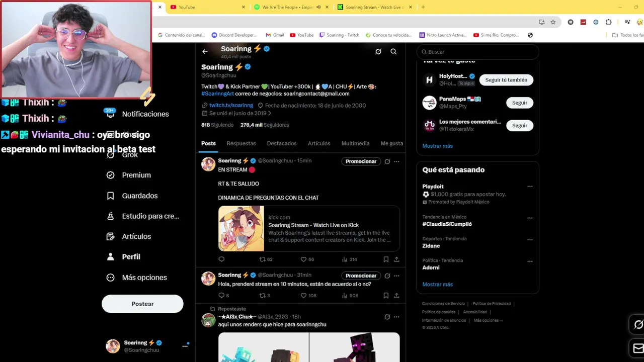Viewport: 644px width, 362px height.
Task: Open more menu for #ClaudiaSíCumplió trend
Action: tap(530, 218)
